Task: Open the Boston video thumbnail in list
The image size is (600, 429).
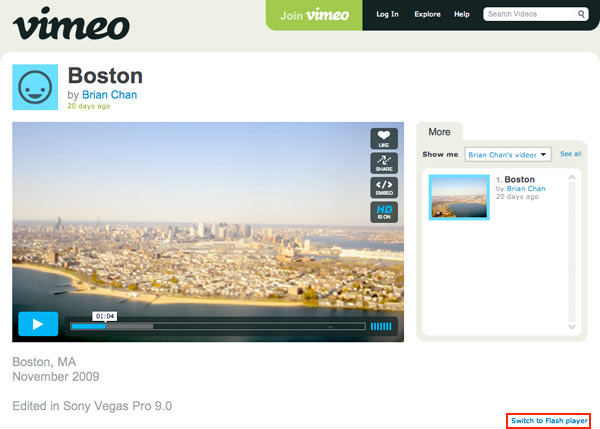Action: tap(459, 196)
